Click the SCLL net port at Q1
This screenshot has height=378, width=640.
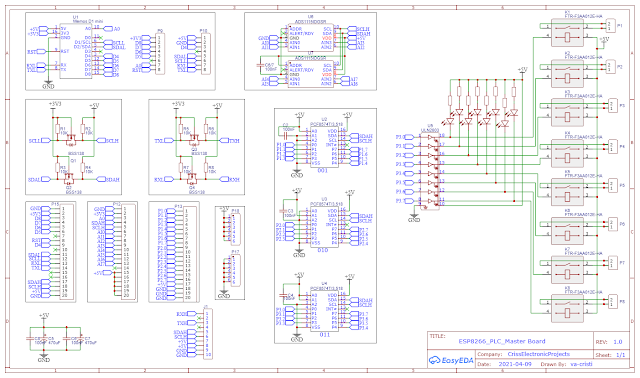[40, 140]
